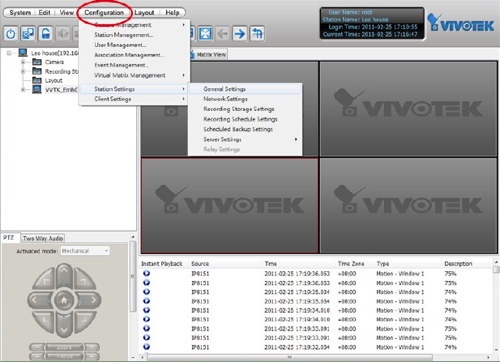
Task: Click the Leo house station computer icon
Action: (x=23, y=53)
